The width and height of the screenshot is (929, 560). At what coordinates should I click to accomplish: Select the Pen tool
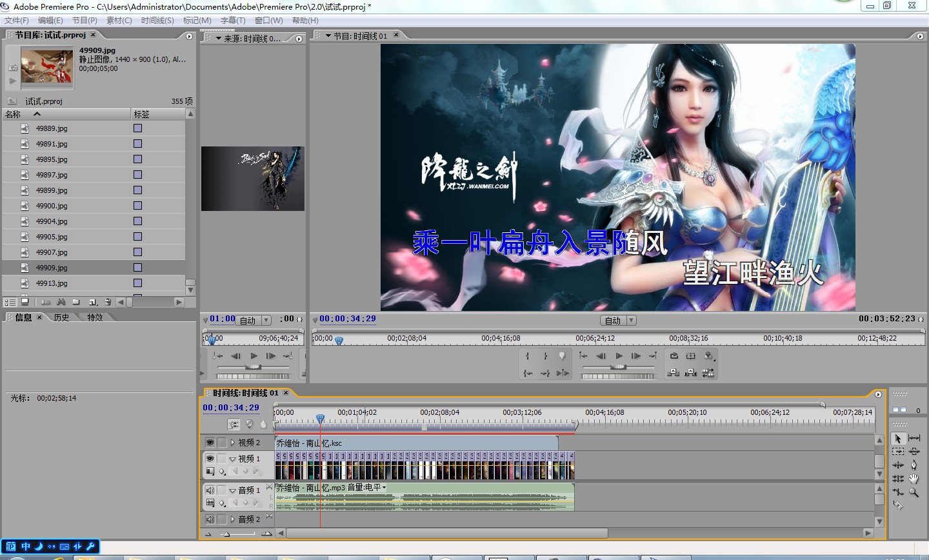coord(914,465)
